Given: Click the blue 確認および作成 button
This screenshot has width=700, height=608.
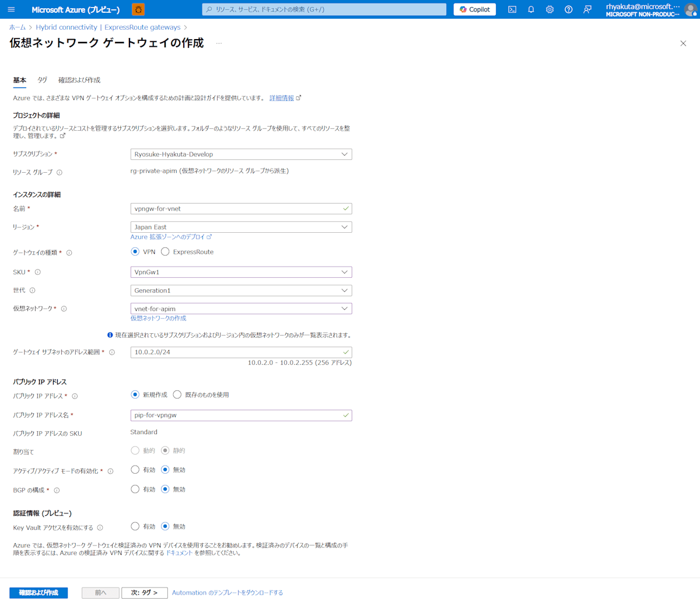Looking at the screenshot, I should pyautogui.click(x=38, y=593).
